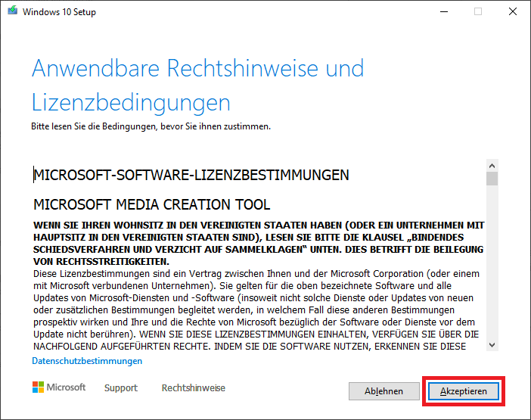Click the license text scrollbar thumb
This screenshot has height=420, width=531.
click(x=492, y=179)
